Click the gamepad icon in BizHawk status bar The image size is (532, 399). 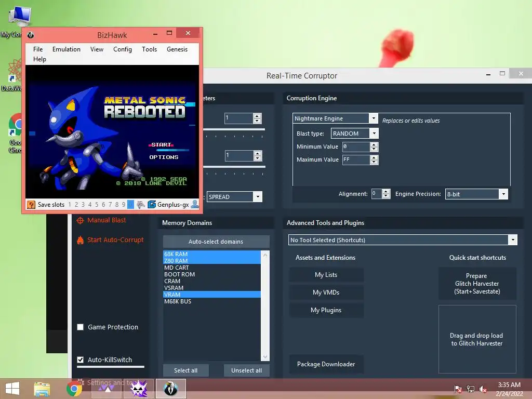pyautogui.click(x=140, y=205)
